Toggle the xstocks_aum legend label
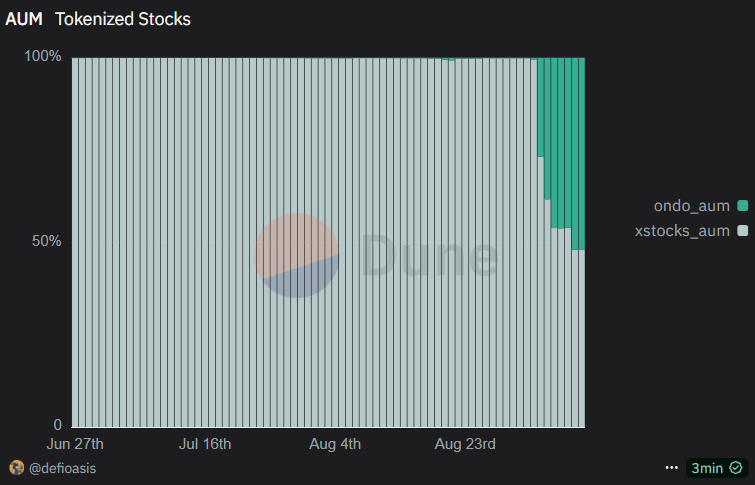The width and height of the screenshot is (755, 485). [682, 231]
